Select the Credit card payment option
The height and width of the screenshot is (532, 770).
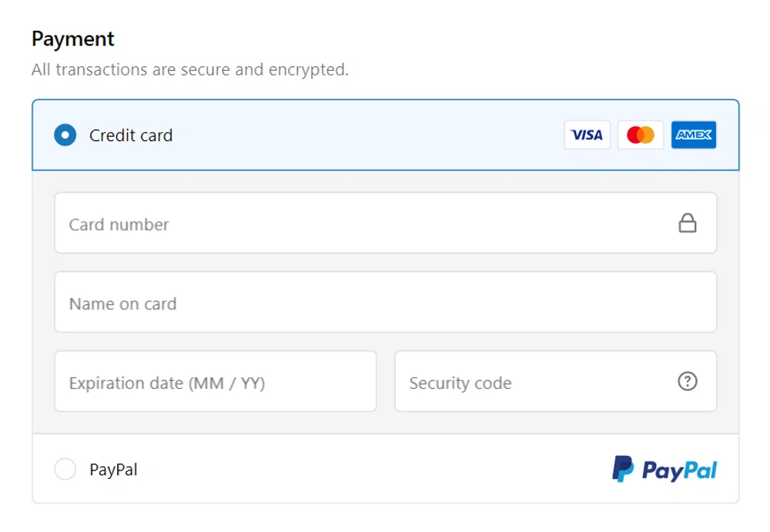tap(65, 135)
